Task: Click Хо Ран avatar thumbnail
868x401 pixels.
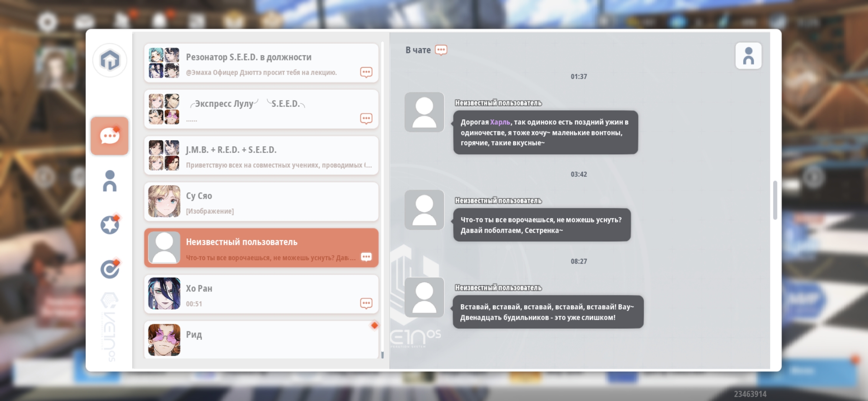Action: tap(164, 294)
